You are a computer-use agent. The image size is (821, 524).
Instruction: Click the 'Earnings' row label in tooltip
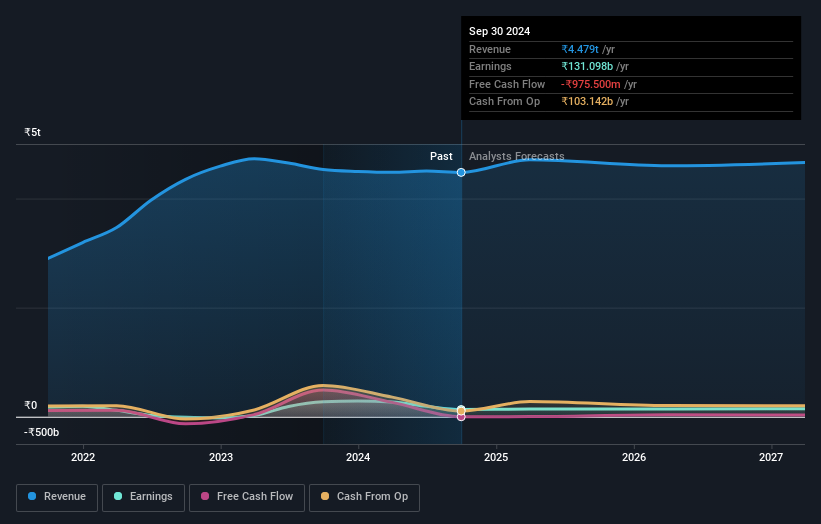pos(490,66)
